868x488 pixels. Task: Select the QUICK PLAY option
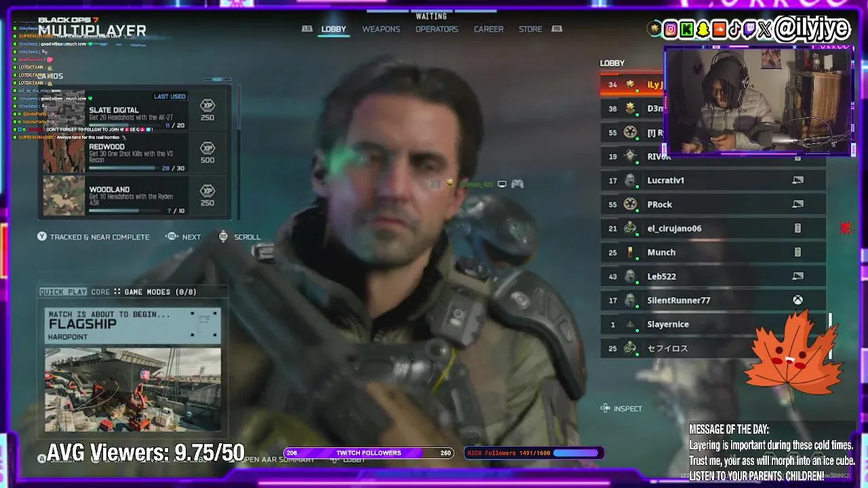(x=63, y=292)
